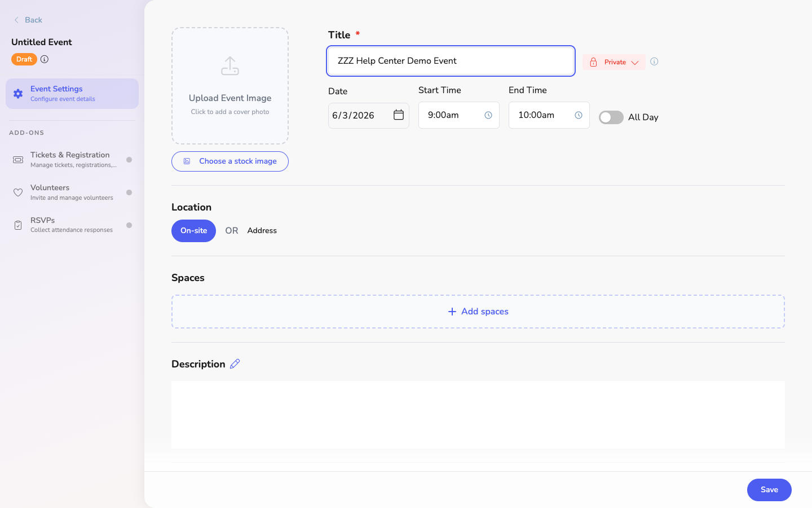
Task: Click the Upload Event Image area
Action: pyautogui.click(x=230, y=86)
